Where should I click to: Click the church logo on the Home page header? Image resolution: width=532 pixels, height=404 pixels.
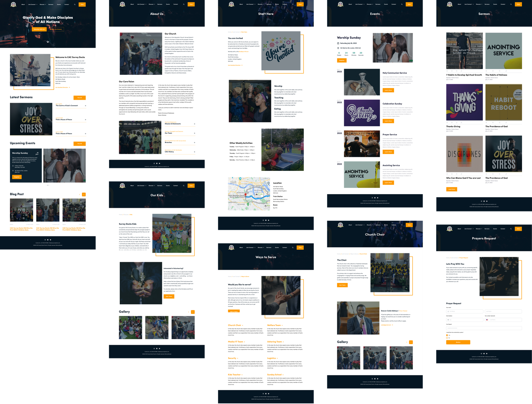pos(13,4)
